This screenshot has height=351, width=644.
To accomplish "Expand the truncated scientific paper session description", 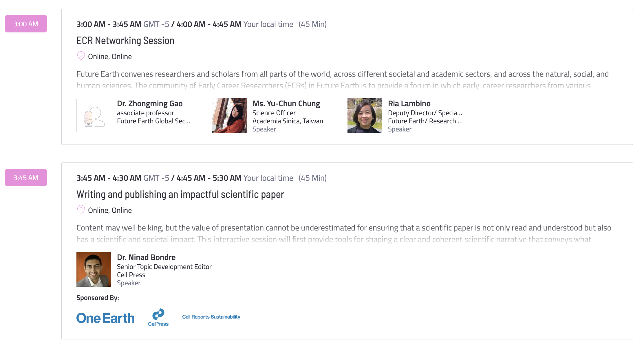I will 344,234.
